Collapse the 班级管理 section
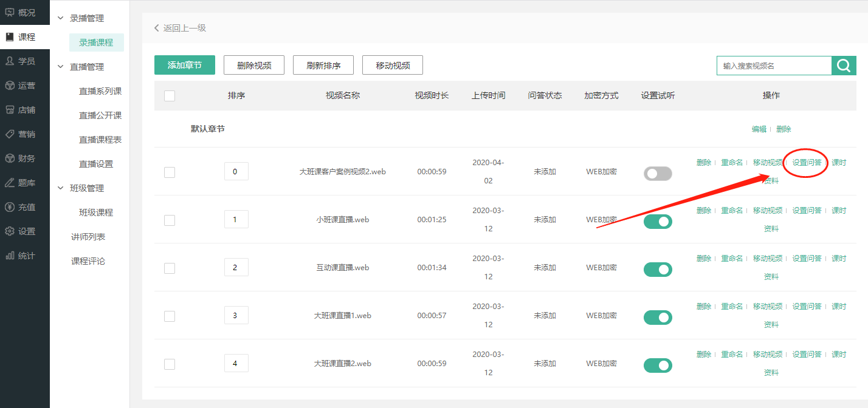The image size is (868, 408). [60, 188]
